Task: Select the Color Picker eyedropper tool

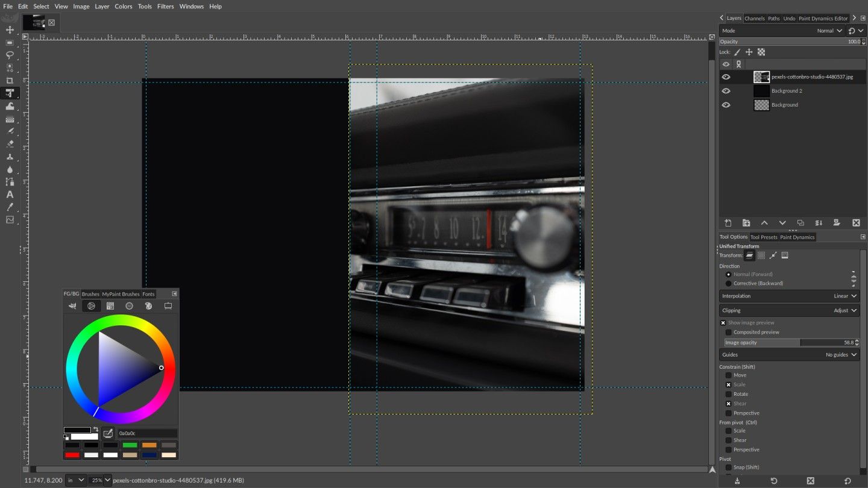Action: pyautogui.click(x=10, y=207)
